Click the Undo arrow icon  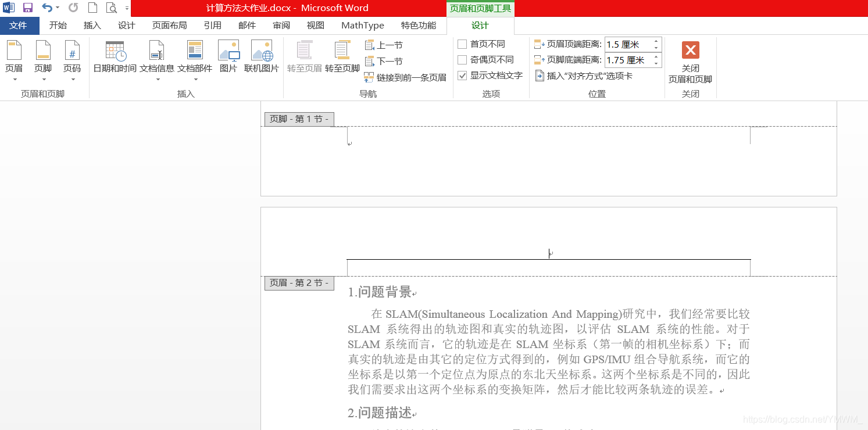click(47, 8)
